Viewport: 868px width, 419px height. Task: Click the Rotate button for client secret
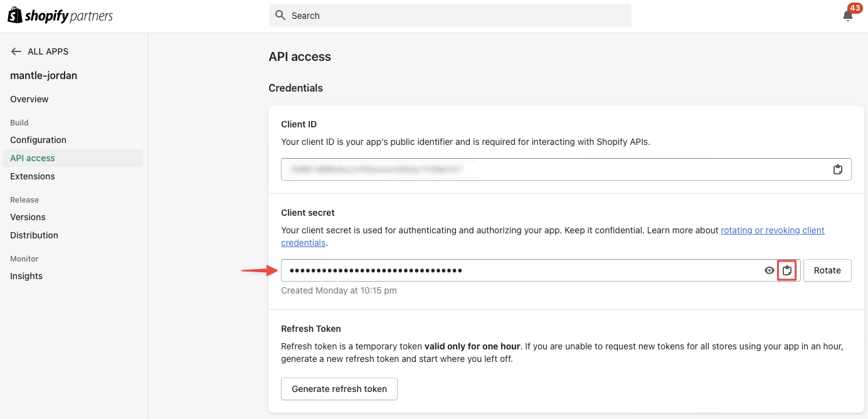tap(827, 270)
